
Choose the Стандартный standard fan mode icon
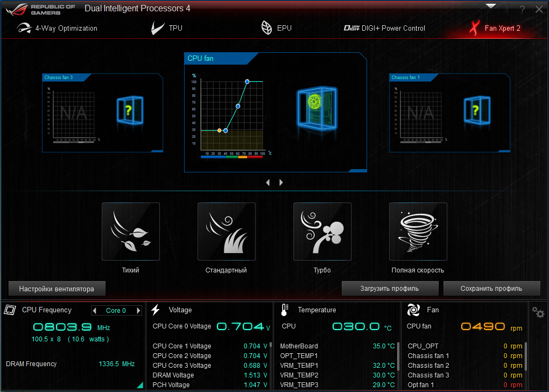[x=227, y=232]
